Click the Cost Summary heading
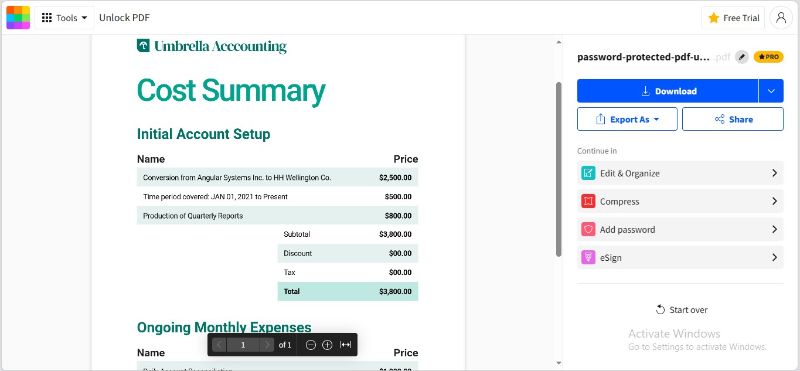 (231, 91)
